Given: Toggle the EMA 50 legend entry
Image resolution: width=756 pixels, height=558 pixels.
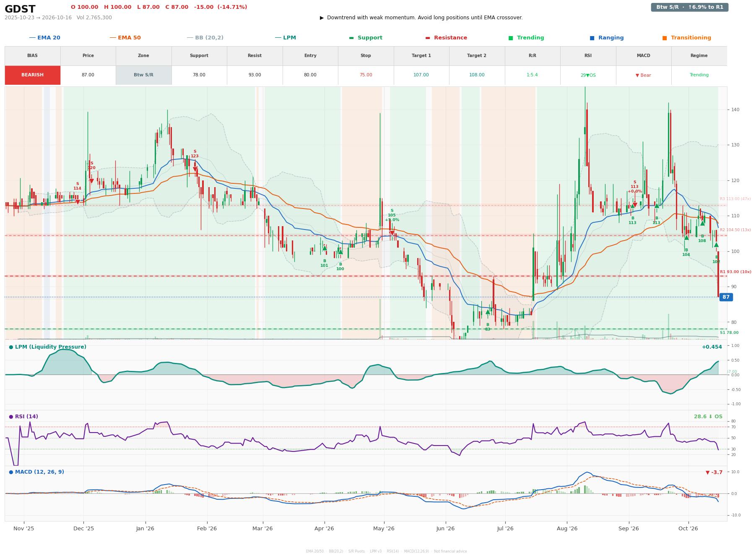Looking at the screenshot, I should pyautogui.click(x=125, y=38).
